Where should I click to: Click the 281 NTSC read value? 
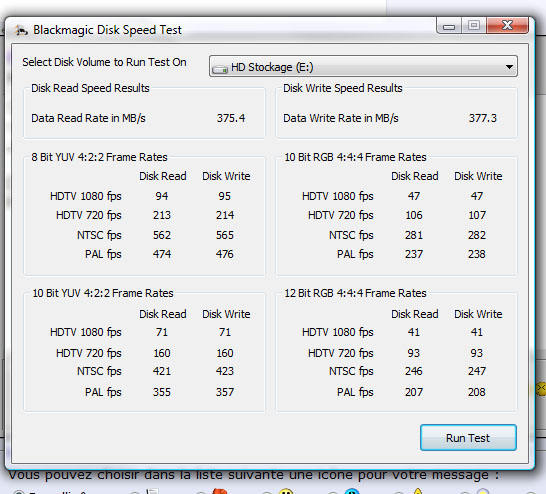[x=414, y=235]
